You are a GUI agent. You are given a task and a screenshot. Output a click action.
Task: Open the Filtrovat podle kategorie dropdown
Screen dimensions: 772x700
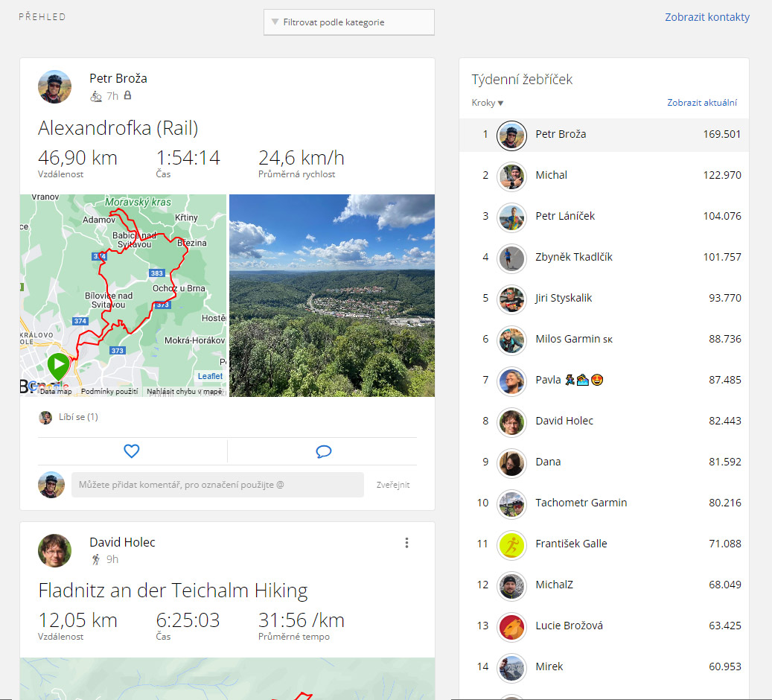(349, 22)
